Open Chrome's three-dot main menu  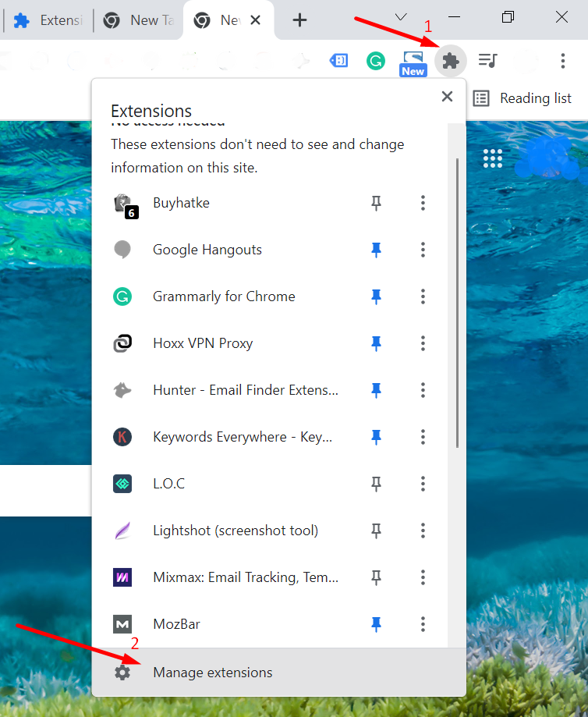tap(563, 61)
